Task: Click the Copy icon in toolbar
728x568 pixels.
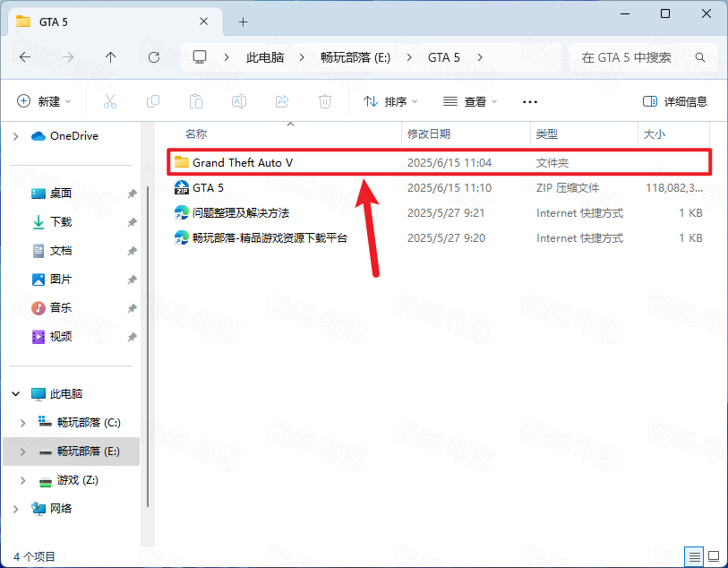Action: 153,101
